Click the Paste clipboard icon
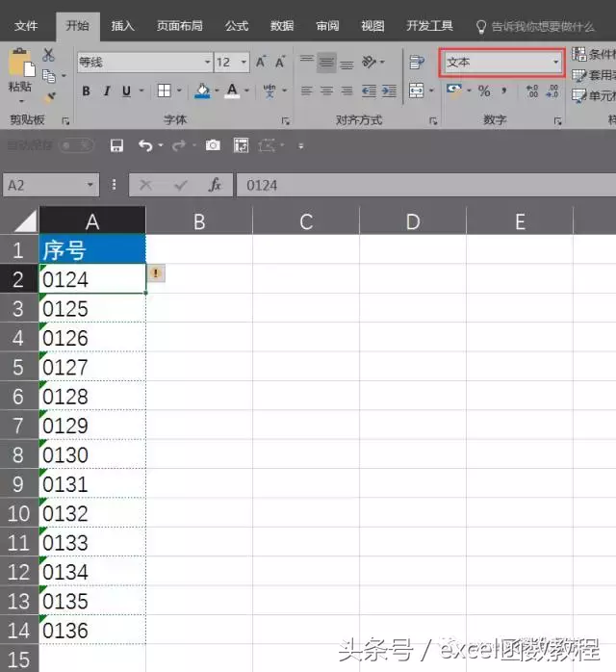Image resolution: width=616 pixels, height=672 pixels. tap(19, 63)
